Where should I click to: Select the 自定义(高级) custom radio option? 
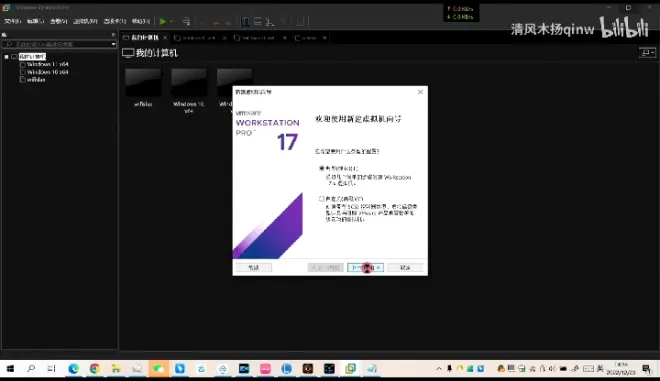322,198
